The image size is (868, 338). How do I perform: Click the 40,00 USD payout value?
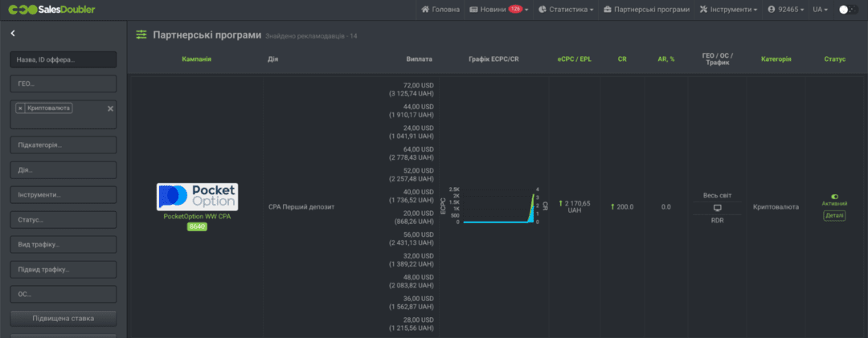click(x=419, y=192)
